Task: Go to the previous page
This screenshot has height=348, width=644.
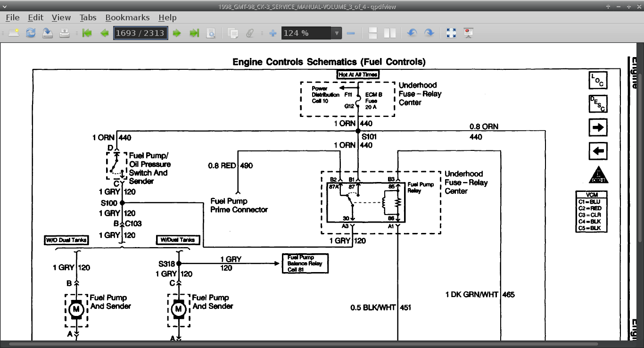Action: pos(104,33)
